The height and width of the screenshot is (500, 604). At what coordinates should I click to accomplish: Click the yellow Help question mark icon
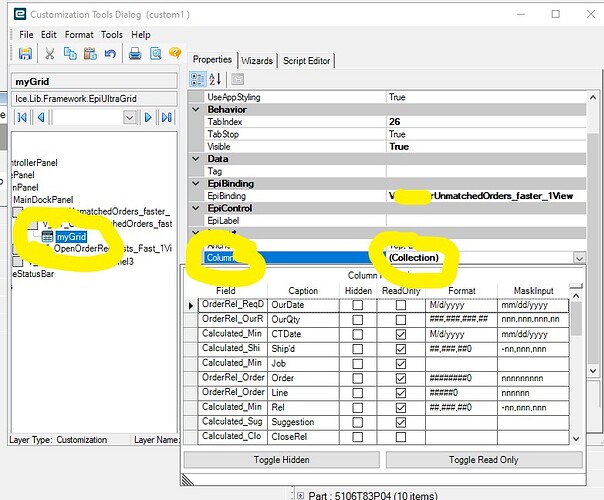pos(174,53)
